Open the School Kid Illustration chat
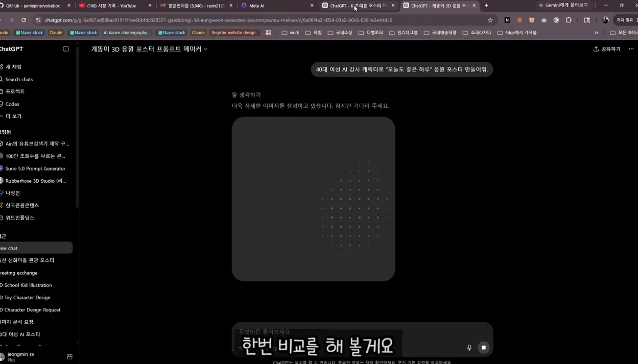Viewport: 638px width, 364px height. tap(27, 285)
